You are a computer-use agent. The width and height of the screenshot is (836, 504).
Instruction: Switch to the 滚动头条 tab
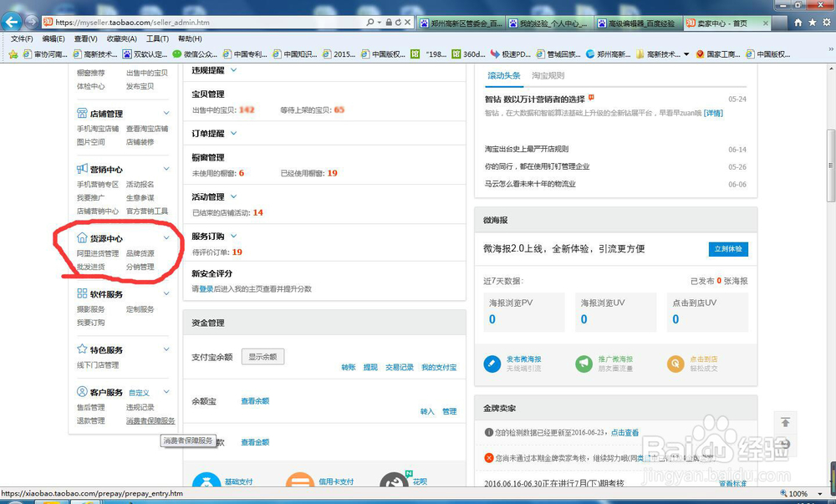pos(504,76)
